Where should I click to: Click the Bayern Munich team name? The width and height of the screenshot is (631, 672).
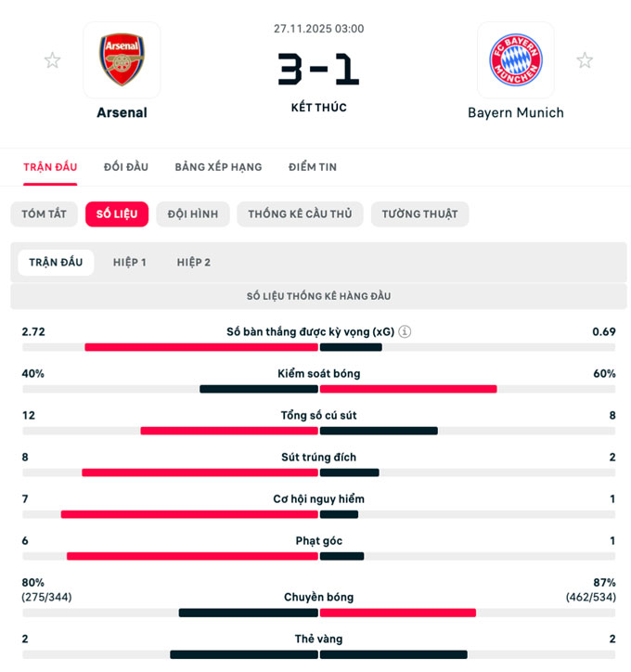pyautogui.click(x=515, y=112)
